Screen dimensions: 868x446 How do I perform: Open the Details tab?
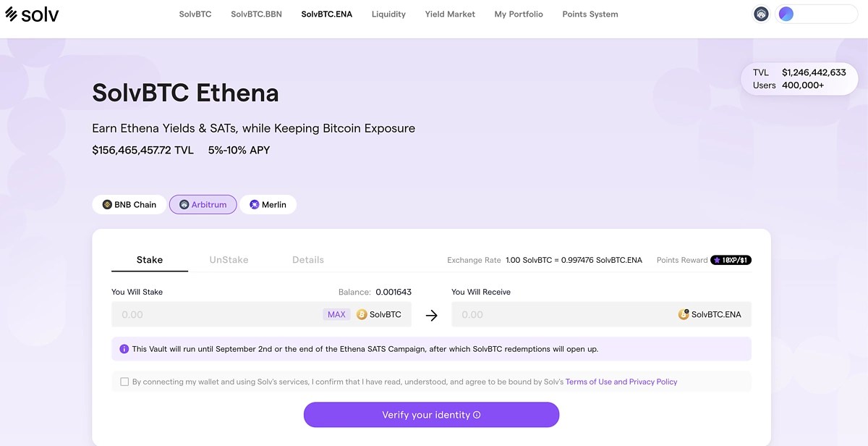(308, 260)
